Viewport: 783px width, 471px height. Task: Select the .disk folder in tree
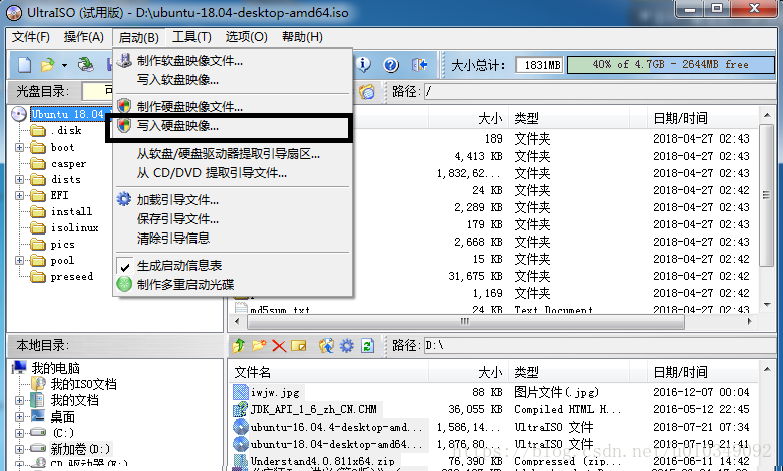(65, 131)
